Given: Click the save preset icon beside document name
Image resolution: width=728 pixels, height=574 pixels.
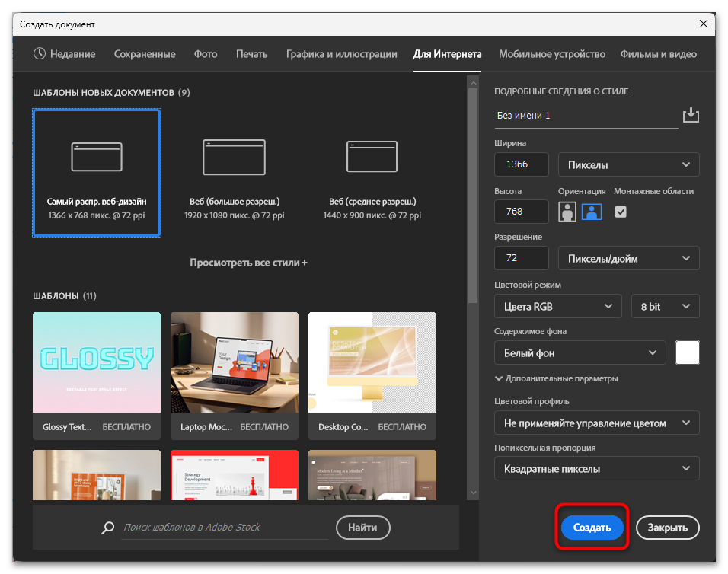Looking at the screenshot, I should tap(691, 115).
